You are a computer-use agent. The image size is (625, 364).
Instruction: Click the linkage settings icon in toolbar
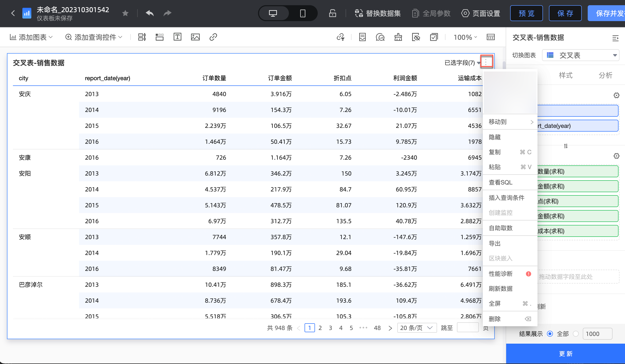coord(340,37)
